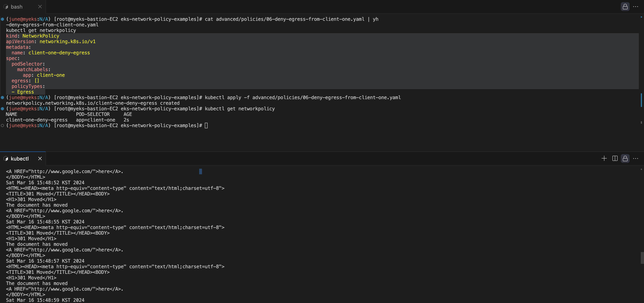Click the terminal cursor at the last prompt
Image resolution: width=644 pixels, height=303 pixels.
[206, 125]
